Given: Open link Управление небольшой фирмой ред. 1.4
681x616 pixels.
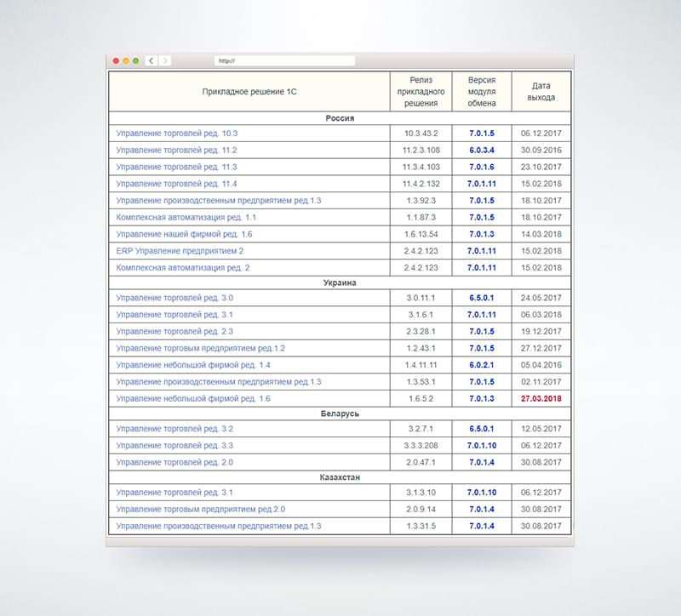Looking at the screenshot, I should [193, 365].
